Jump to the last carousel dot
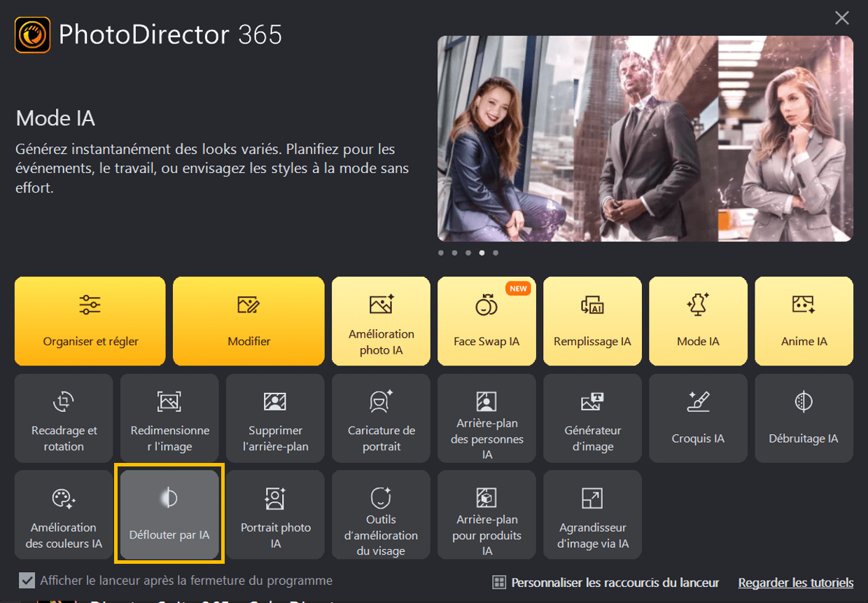Viewport: 868px width, 603px height. pos(496,253)
